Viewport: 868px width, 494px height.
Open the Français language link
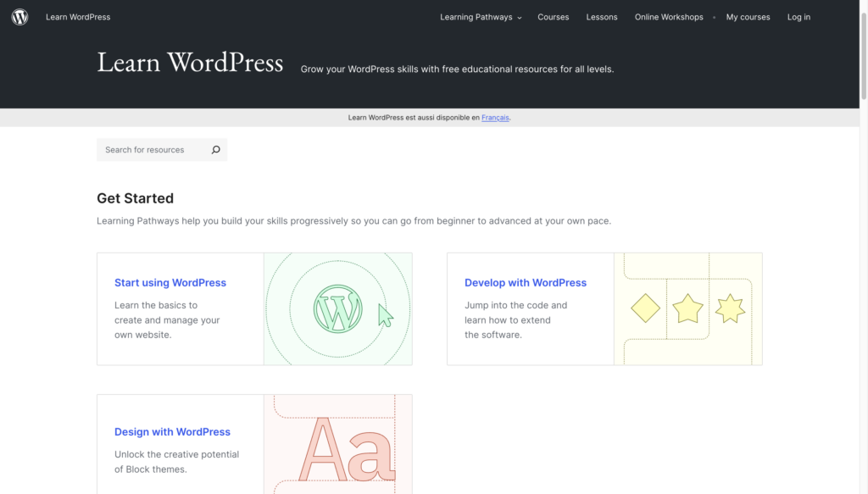tap(495, 118)
